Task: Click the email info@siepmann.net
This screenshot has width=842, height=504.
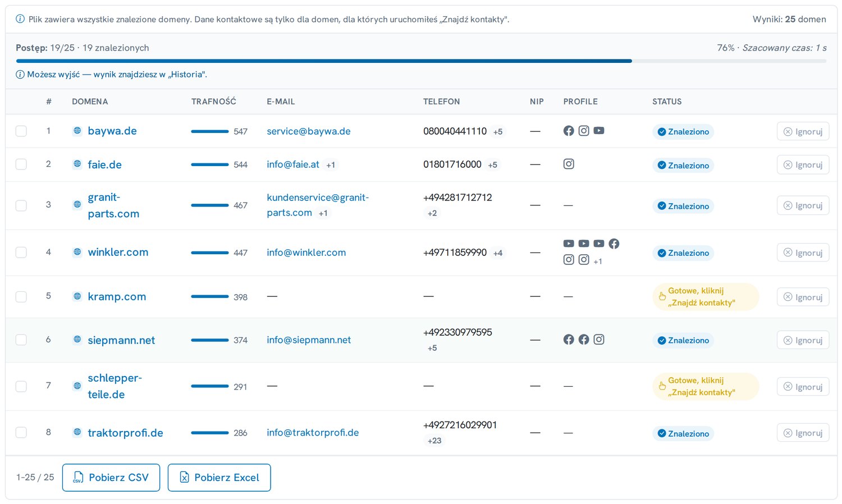Action: [x=309, y=340]
